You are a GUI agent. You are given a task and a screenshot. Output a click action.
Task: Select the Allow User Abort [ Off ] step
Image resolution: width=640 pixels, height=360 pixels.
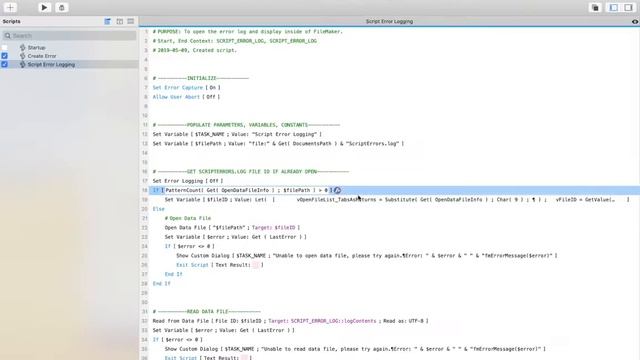coord(186,97)
